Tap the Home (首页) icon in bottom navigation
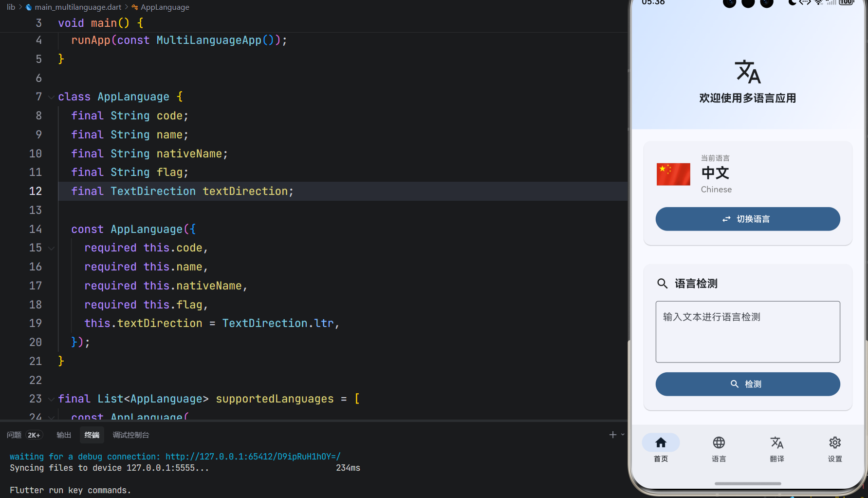 [661, 442]
